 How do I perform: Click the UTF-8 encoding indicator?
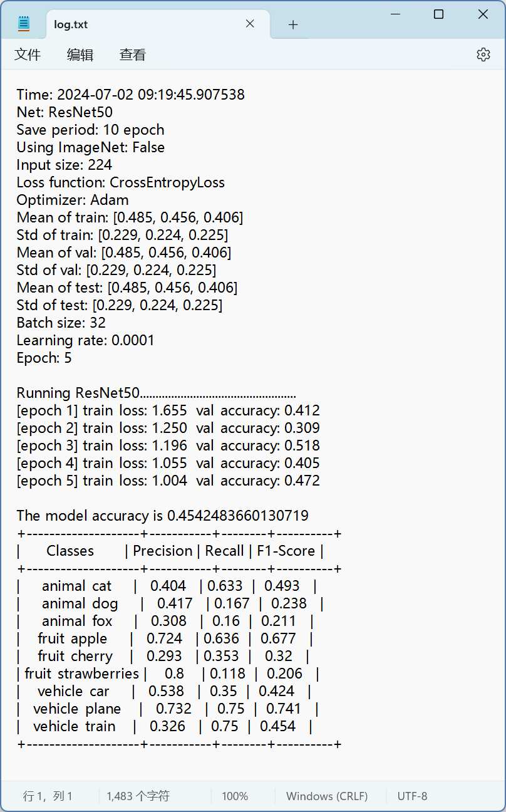tap(412, 796)
